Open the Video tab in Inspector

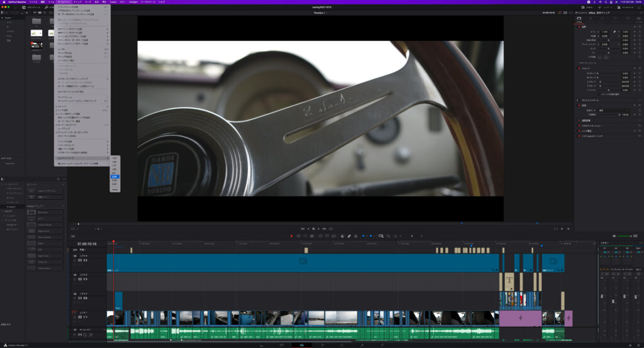(580, 20)
